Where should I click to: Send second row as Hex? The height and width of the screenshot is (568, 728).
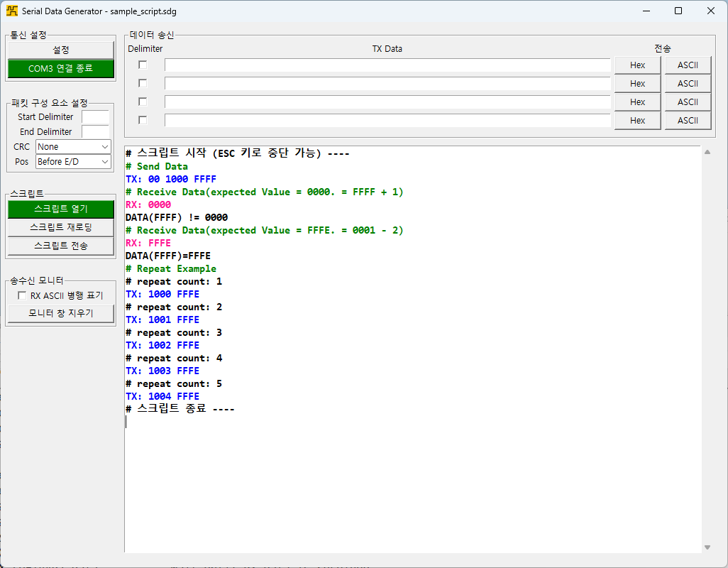(x=637, y=84)
